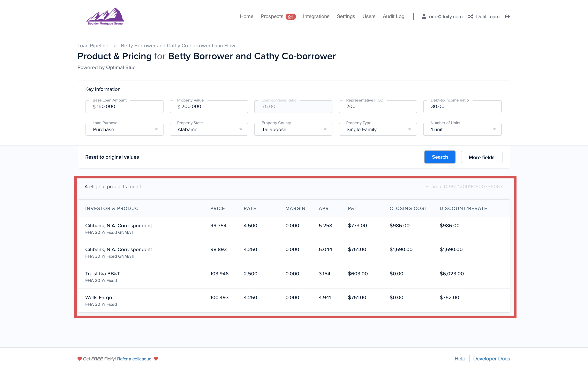Click the Boulder Mortgage Group logo

pos(105,16)
